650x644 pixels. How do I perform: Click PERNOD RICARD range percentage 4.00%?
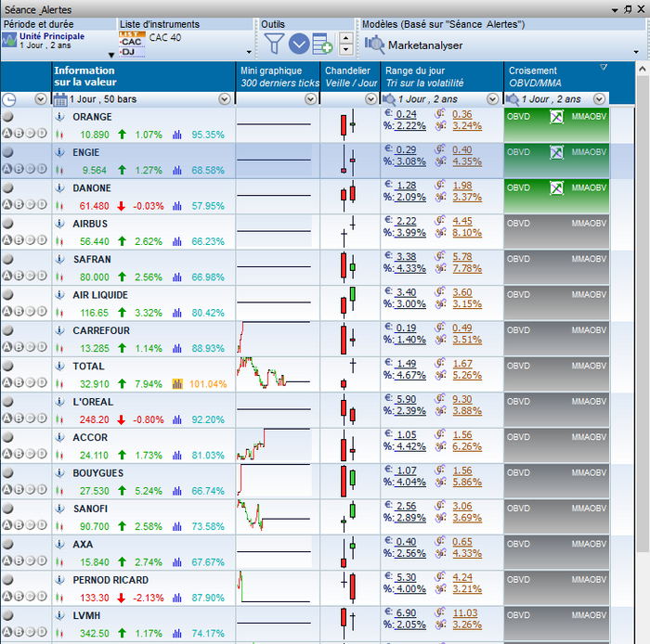[x=410, y=589]
